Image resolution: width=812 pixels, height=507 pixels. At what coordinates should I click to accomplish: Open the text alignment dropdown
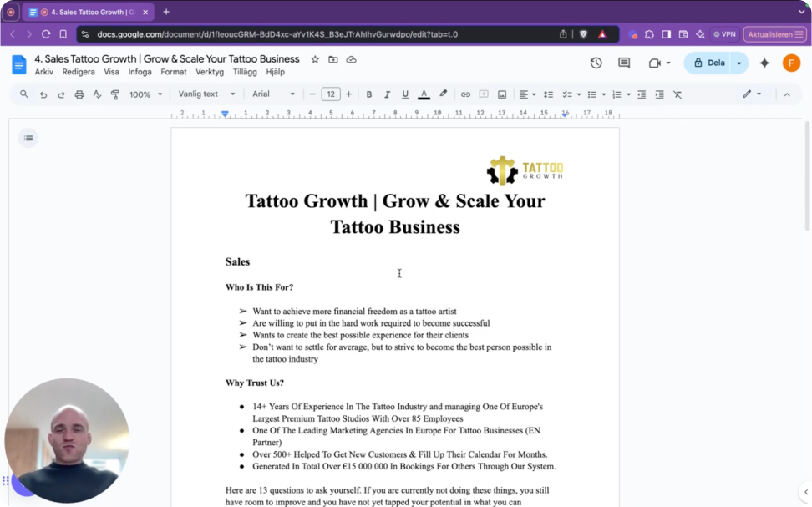tap(527, 94)
